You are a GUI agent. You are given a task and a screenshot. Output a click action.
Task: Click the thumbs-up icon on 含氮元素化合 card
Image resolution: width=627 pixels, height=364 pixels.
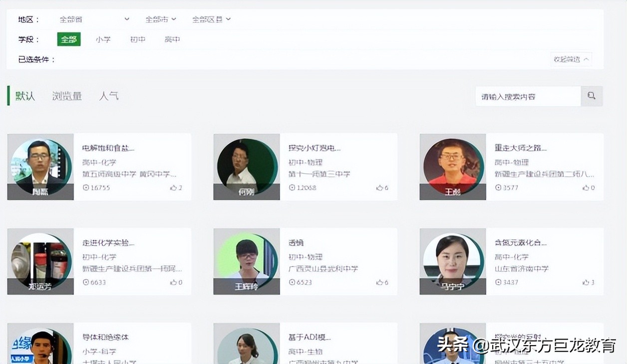click(x=585, y=282)
